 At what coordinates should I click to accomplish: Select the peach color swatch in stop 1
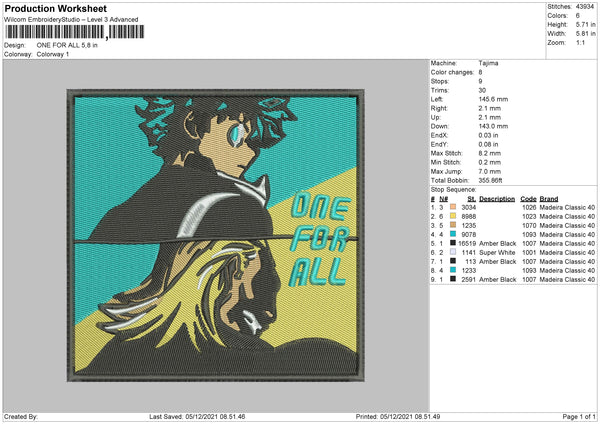point(453,207)
